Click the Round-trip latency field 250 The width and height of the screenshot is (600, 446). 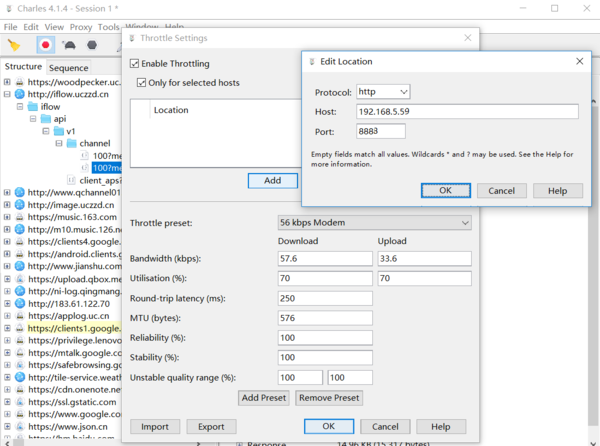(325, 298)
